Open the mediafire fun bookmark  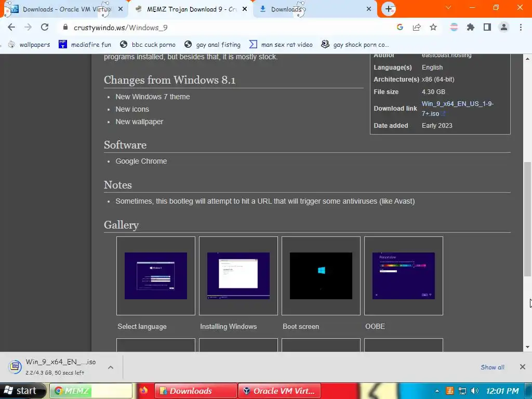tap(85, 45)
